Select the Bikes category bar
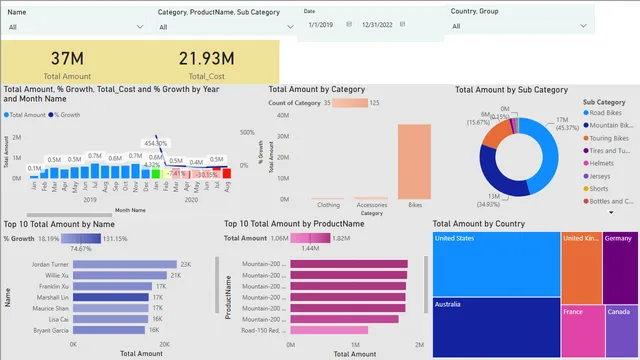 [x=414, y=162]
